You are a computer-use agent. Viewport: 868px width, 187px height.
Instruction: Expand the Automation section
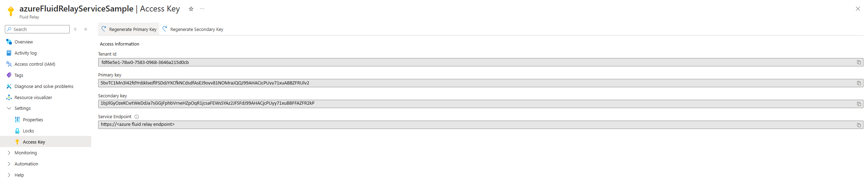pyautogui.click(x=9, y=164)
